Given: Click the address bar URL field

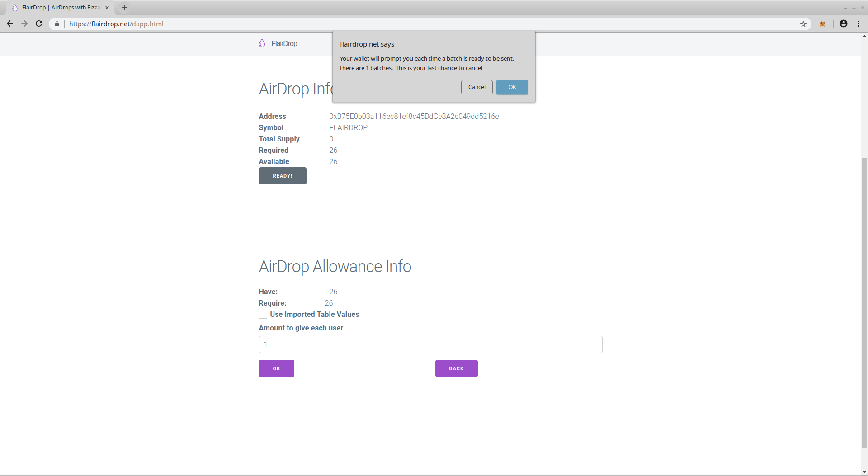Looking at the screenshot, I should click(x=429, y=24).
